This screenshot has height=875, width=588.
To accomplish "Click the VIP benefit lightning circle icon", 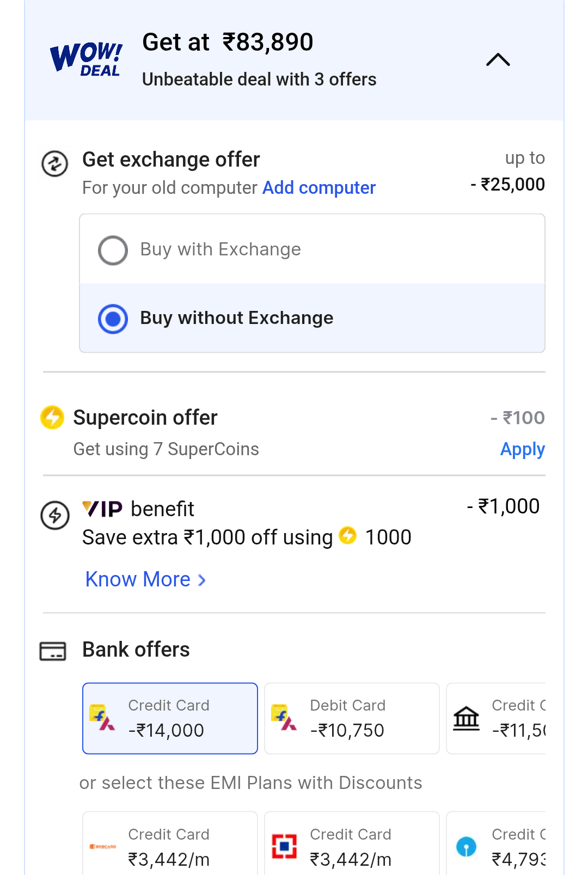I will tap(55, 515).
